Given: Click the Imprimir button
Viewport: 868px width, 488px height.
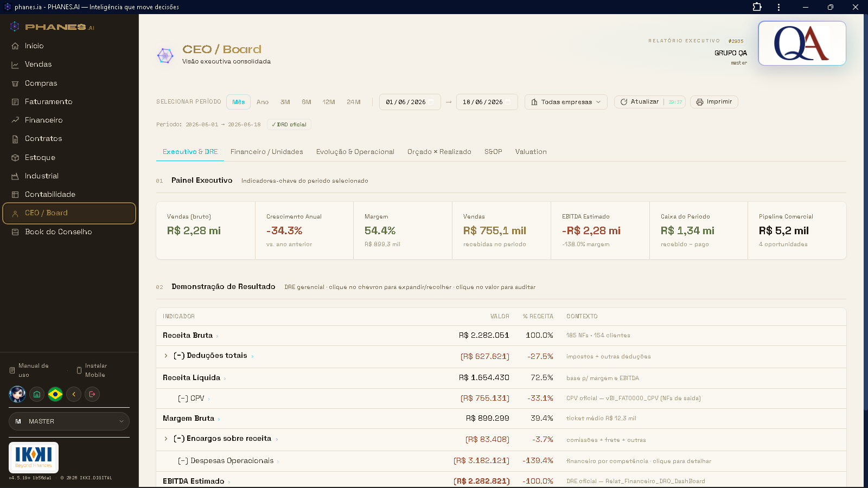Looking at the screenshot, I should click(x=714, y=102).
